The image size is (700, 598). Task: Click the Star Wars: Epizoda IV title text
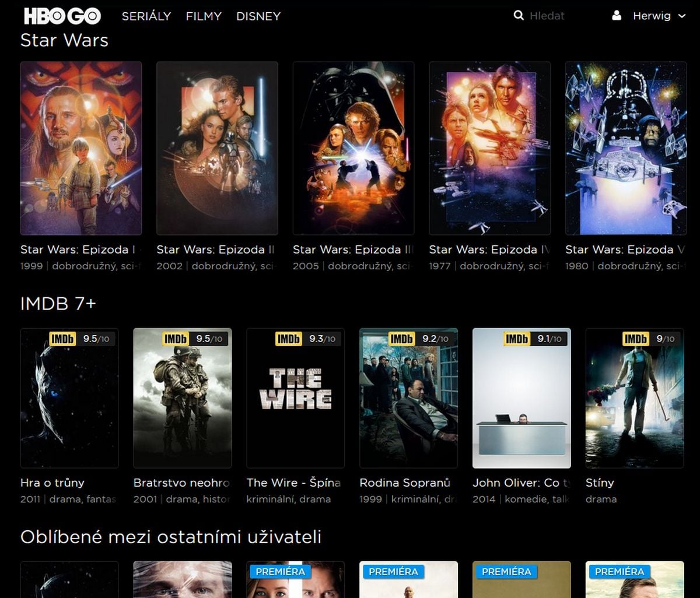pyautogui.click(x=489, y=249)
